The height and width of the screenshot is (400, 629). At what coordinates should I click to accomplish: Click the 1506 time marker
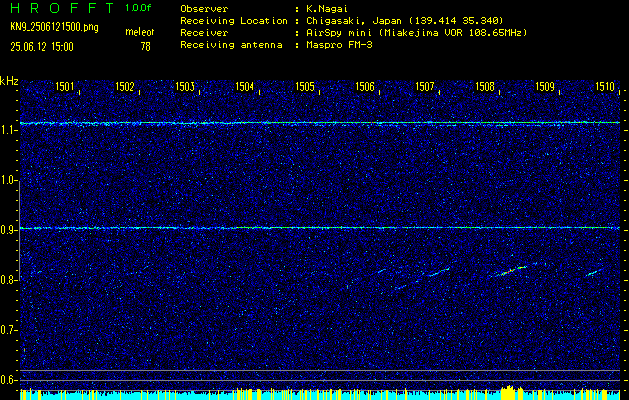(365, 86)
